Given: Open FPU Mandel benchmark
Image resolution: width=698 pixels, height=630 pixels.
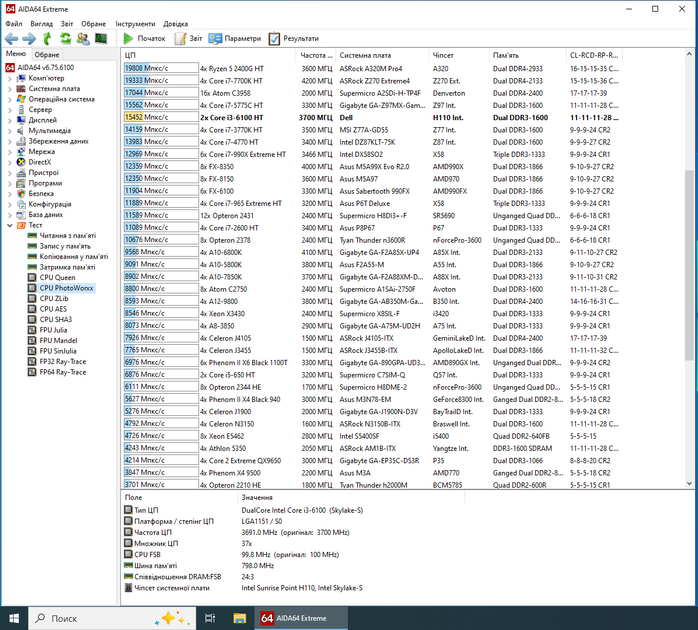Looking at the screenshot, I should tap(58, 341).
